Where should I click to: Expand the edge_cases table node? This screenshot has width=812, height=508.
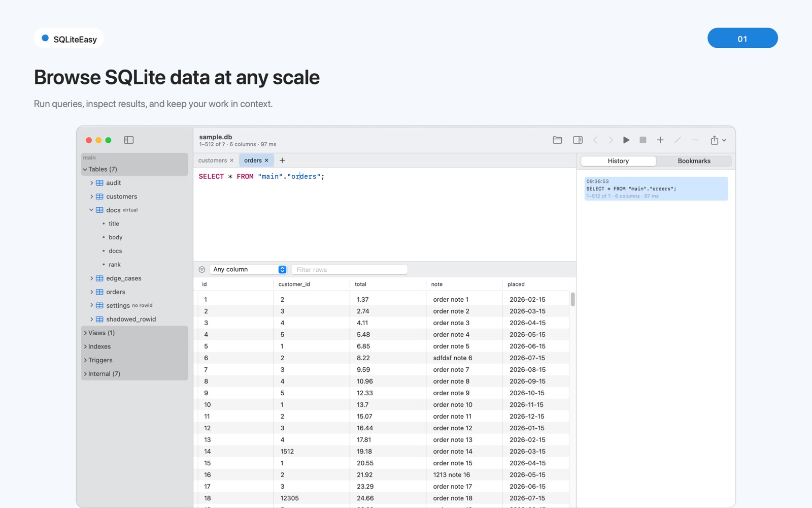(x=91, y=278)
